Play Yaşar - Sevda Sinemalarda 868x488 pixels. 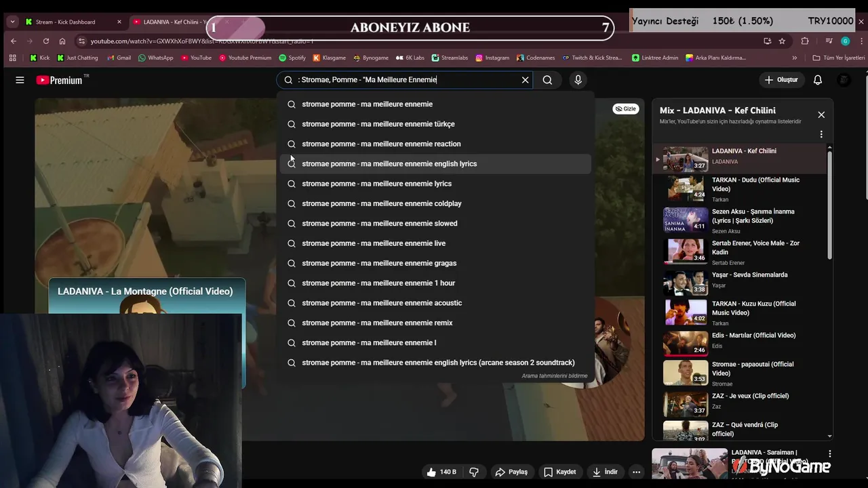click(x=739, y=281)
